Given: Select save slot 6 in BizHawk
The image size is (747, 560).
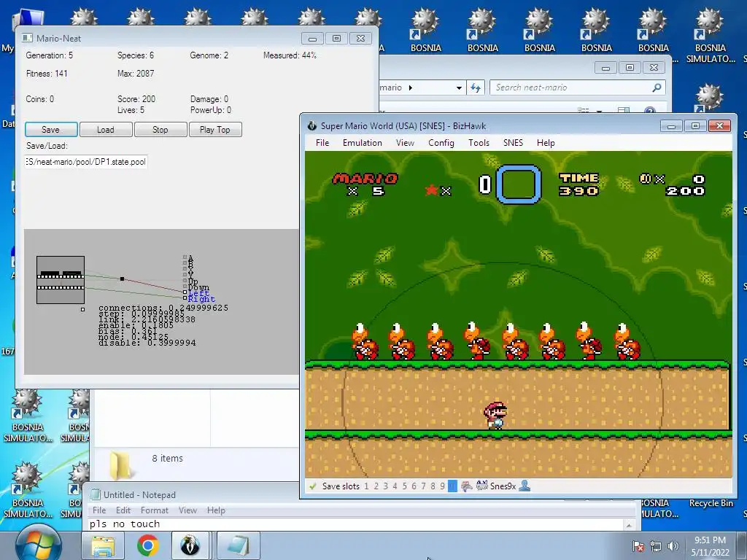Looking at the screenshot, I should coord(414,486).
